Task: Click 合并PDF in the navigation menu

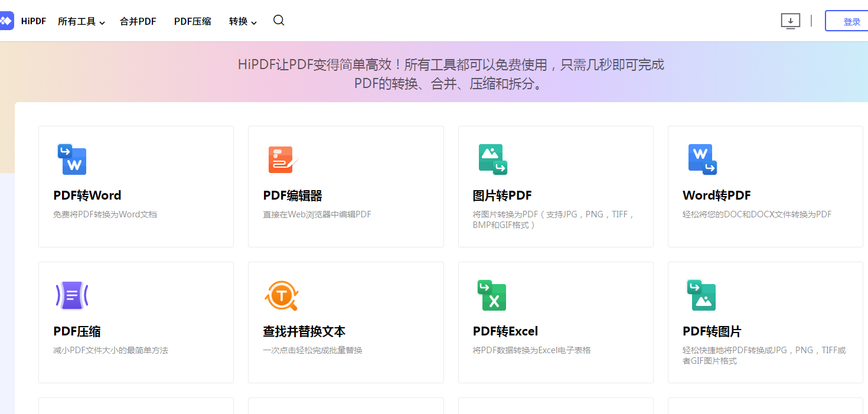Action: (x=137, y=21)
